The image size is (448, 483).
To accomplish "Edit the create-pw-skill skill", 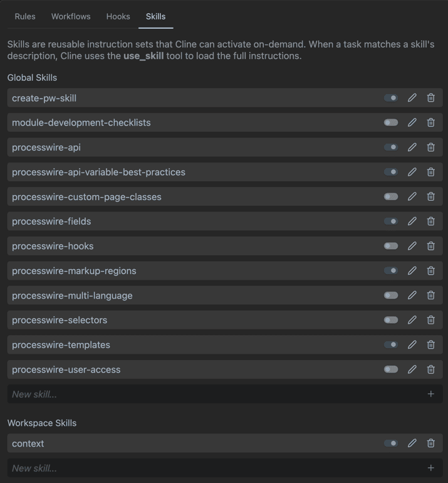I will (x=412, y=98).
